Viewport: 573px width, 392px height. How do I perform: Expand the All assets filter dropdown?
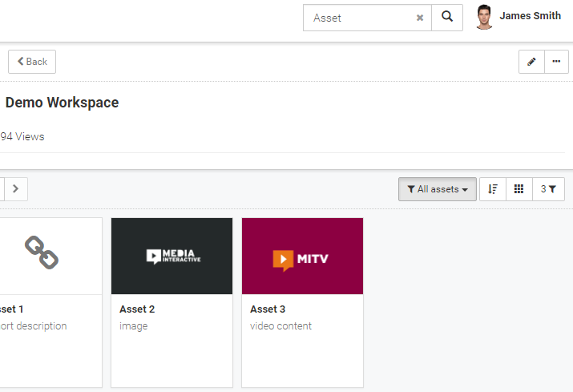click(x=438, y=189)
